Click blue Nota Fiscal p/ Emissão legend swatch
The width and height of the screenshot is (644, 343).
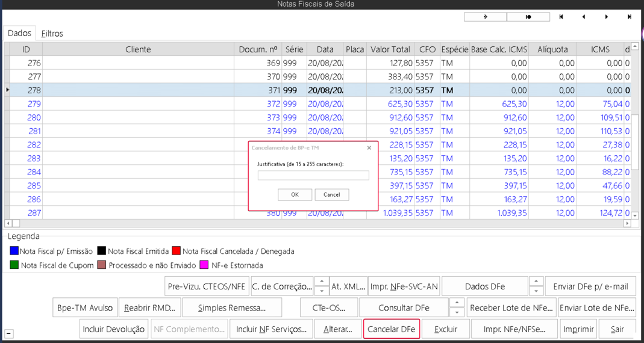pyautogui.click(x=13, y=251)
